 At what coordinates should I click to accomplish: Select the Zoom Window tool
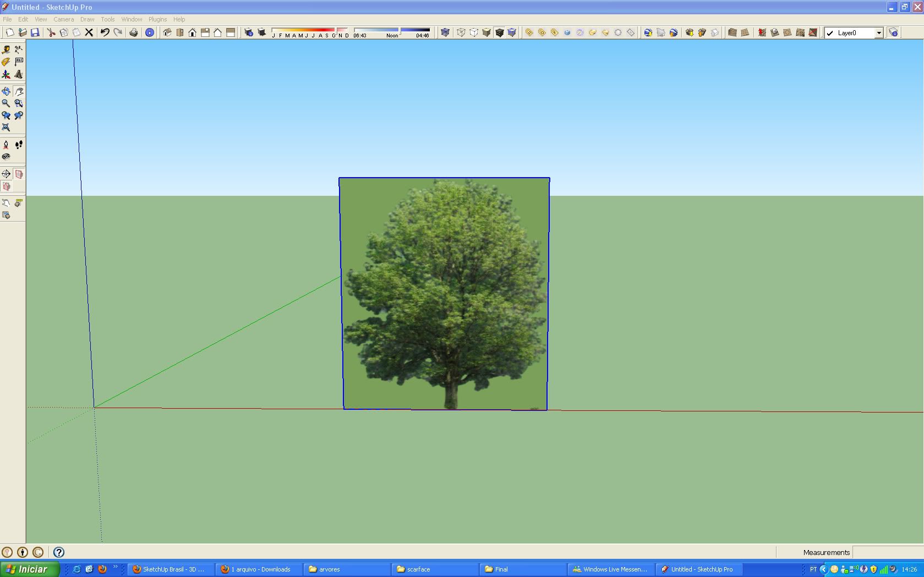(19, 103)
